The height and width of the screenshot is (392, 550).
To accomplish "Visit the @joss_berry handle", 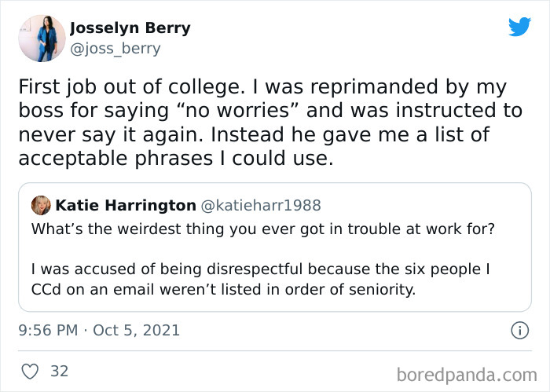I will [x=115, y=49].
